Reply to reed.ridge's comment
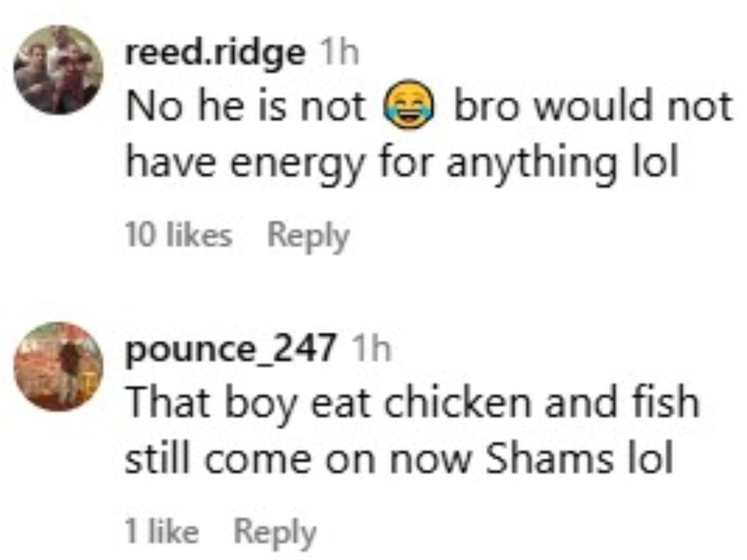 [x=308, y=236]
